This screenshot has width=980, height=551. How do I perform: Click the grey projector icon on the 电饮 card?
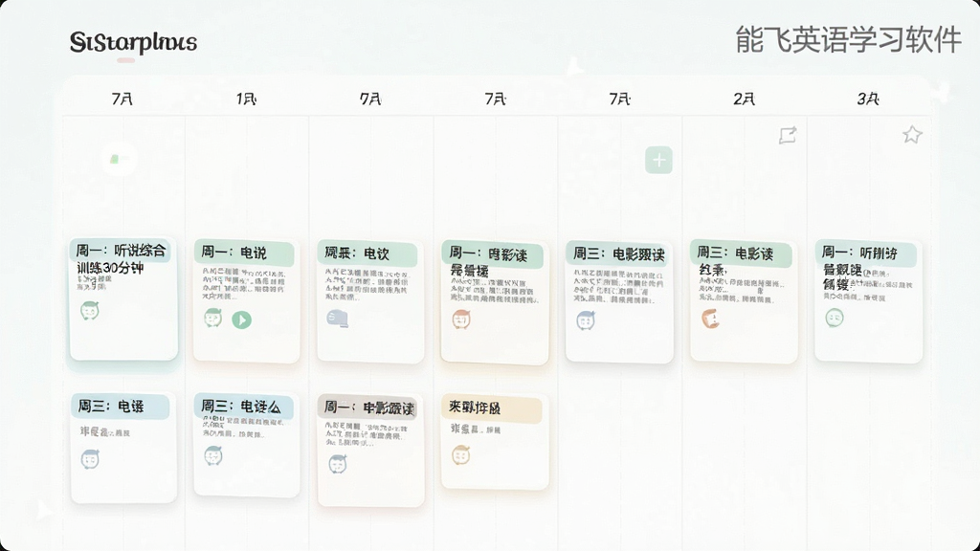(x=338, y=318)
